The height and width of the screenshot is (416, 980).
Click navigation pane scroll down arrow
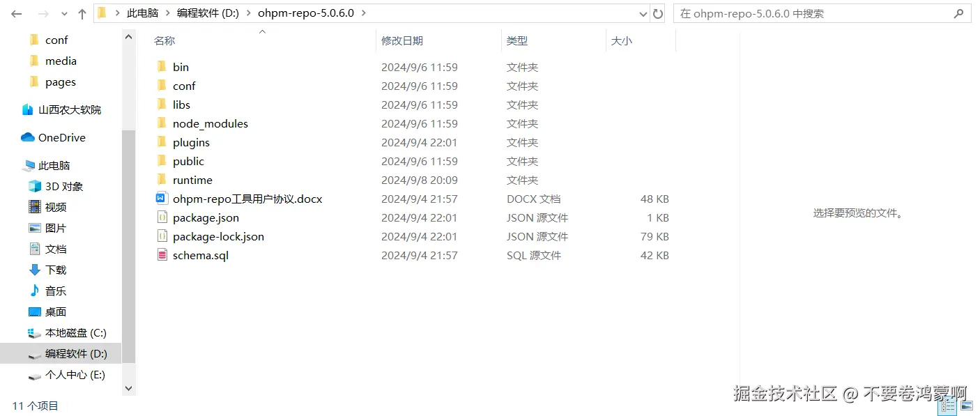[x=128, y=388]
